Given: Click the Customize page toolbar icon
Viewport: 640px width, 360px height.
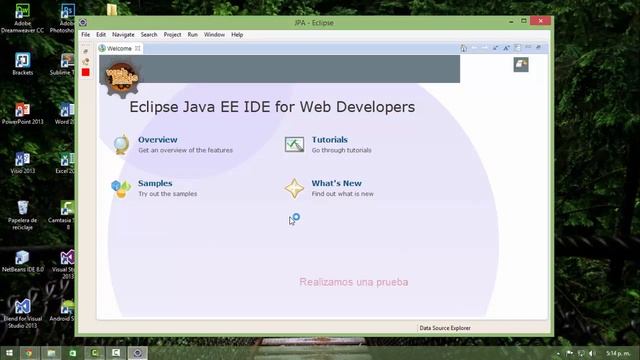Looking at the screenshot, I should (517, 48).
